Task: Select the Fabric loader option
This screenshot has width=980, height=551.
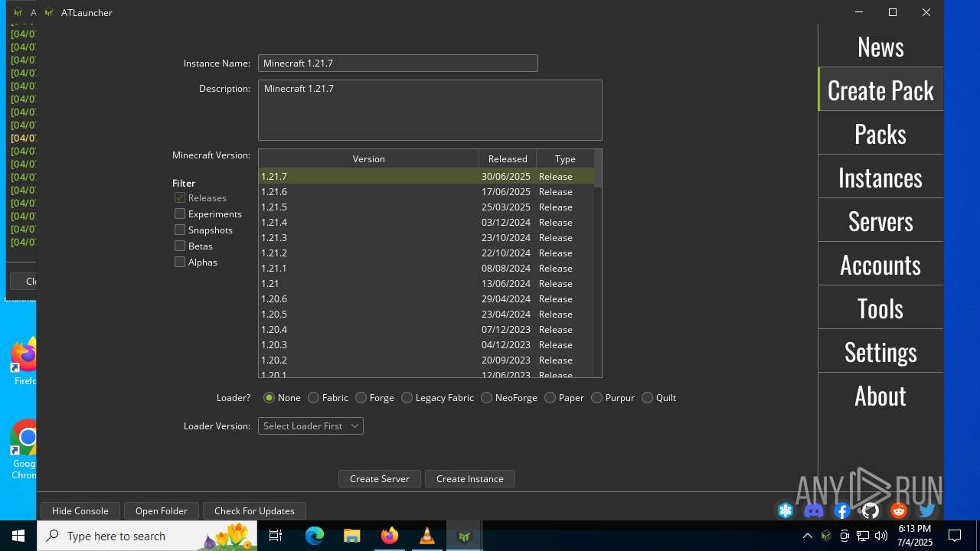Action: click(313, 397)
